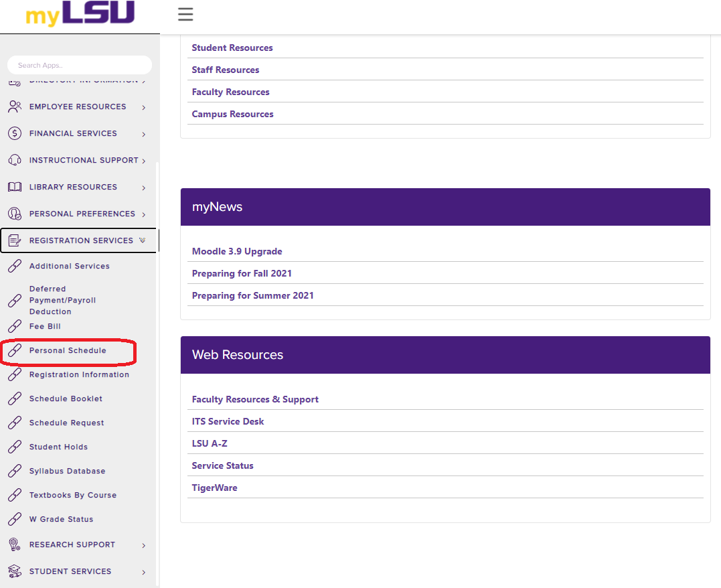
Task: Click the link icon beside Fee Bill
Action: tap(15, 326)
